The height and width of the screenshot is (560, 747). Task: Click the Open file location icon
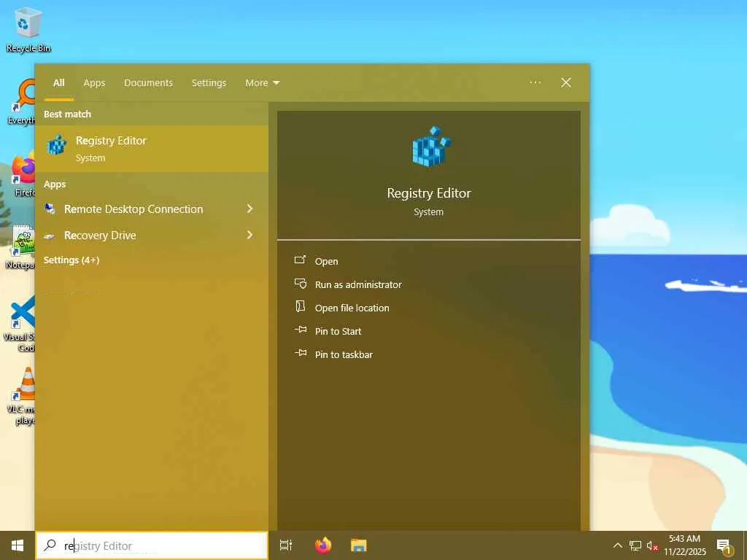(300, 306)
